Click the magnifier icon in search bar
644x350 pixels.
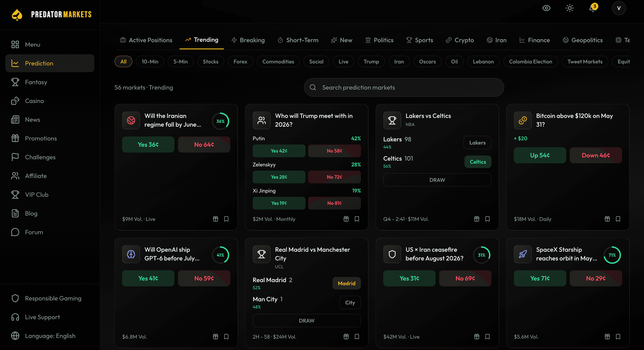pyautogui.click(x=313, y=87)
